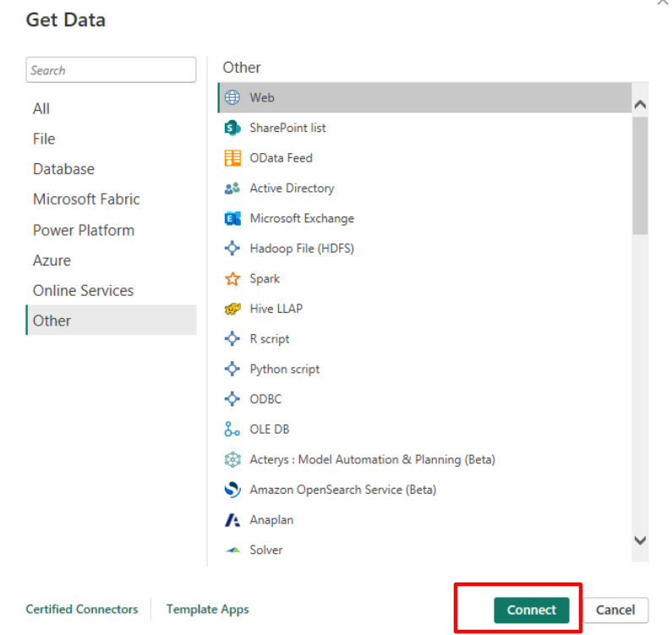Image resolution: width=672 pixels, height=635 pixels.
Task: Click the Connect button
Action: [x=532, y=610]
